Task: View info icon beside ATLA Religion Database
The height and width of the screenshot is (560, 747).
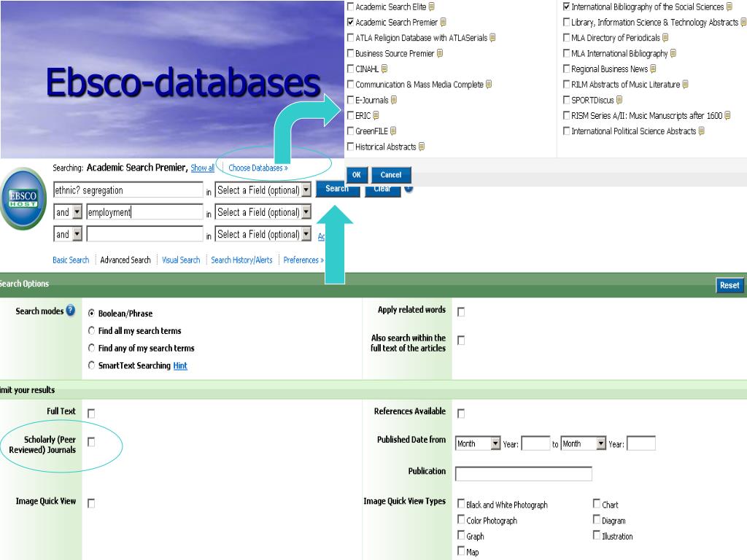Action: pos(492,37)
